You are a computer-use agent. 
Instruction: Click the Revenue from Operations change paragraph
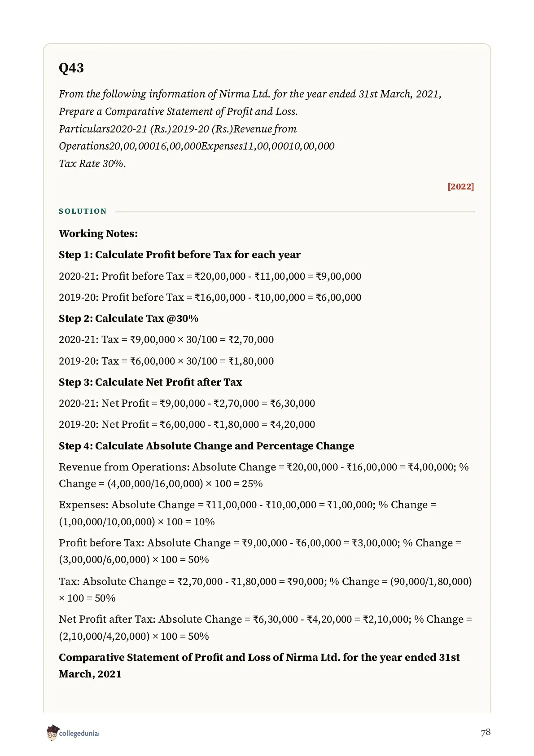pyautogui.click(x=264, y=475)
